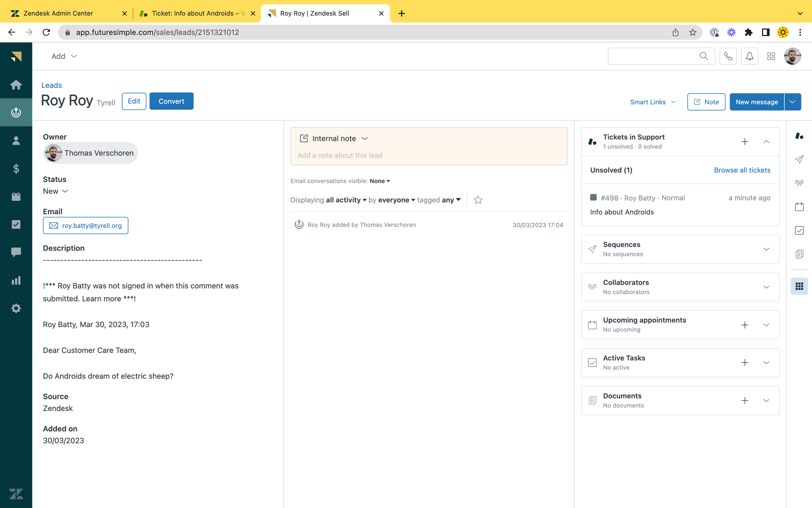Click the Convert button

(x=171, y=101)
